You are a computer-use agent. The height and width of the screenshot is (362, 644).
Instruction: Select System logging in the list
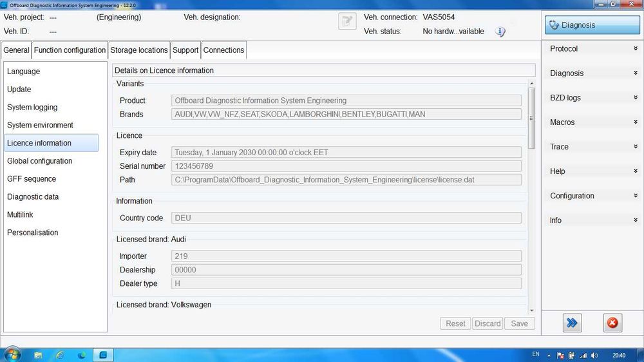[52, 107]
